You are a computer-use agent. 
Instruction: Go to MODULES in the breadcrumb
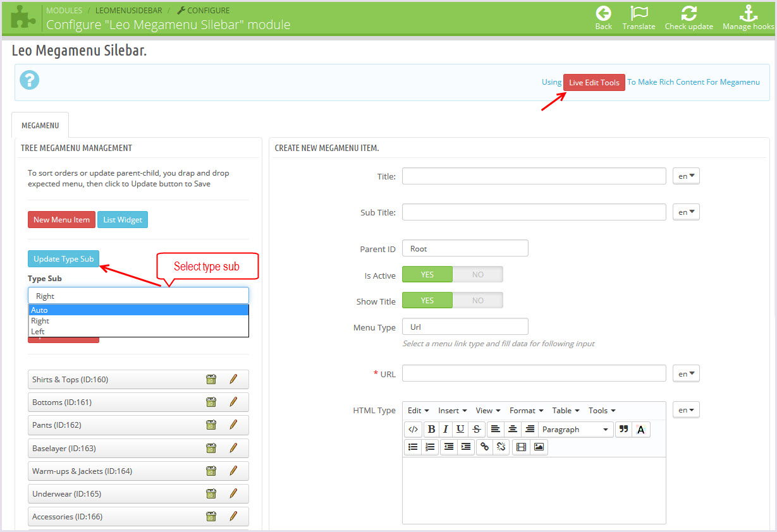pos(64,11)
